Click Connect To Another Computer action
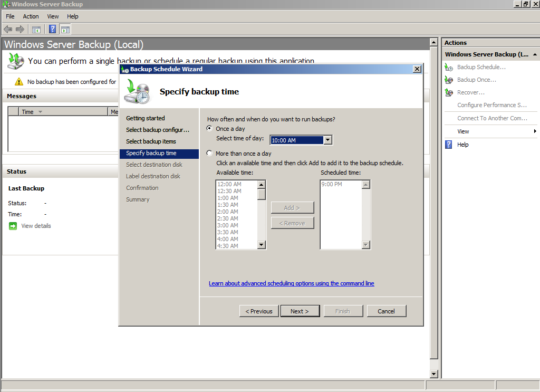 point(492,118)
